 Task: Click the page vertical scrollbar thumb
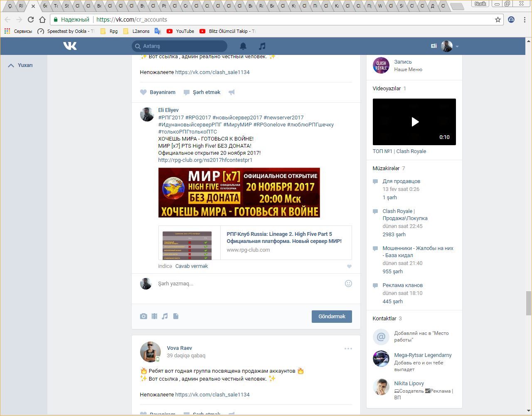(529, 303)
